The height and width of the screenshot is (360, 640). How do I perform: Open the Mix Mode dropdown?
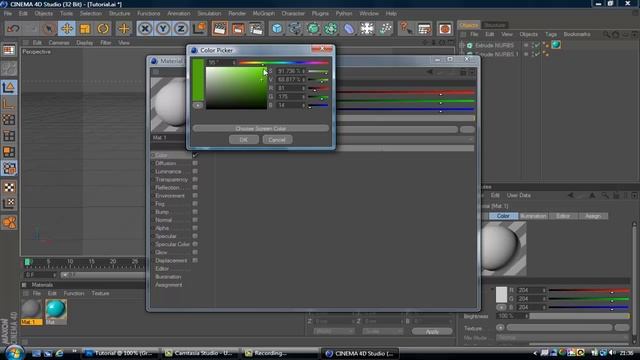pyautogui.click(x=562, y=338)
